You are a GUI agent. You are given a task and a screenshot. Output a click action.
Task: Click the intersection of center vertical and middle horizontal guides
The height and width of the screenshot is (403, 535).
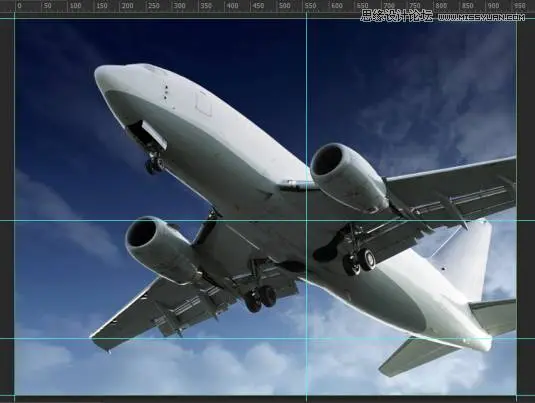point(306,220)
